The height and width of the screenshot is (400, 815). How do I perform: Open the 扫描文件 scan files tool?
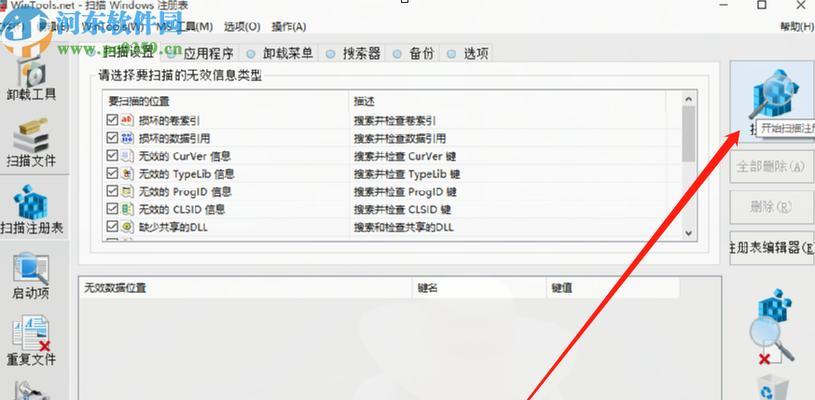[x=31, y=143]
